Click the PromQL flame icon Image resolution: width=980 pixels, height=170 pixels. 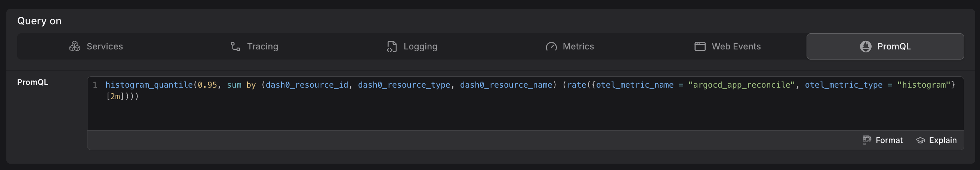point(866,46)
